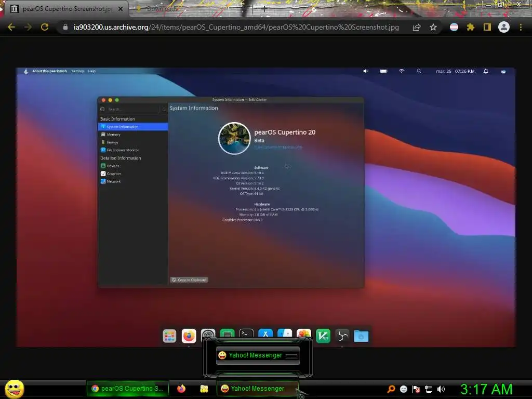Switch to pearOS Cupertino Chrome taskbar button
The width and height of the screenshot is (532, 399).
[128, 389]
